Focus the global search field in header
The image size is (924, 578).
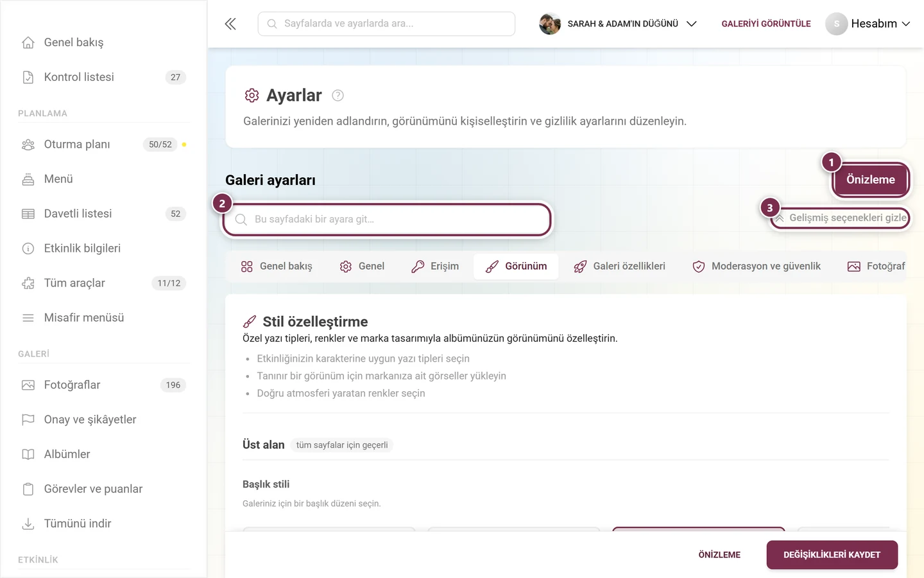(386, 24)
